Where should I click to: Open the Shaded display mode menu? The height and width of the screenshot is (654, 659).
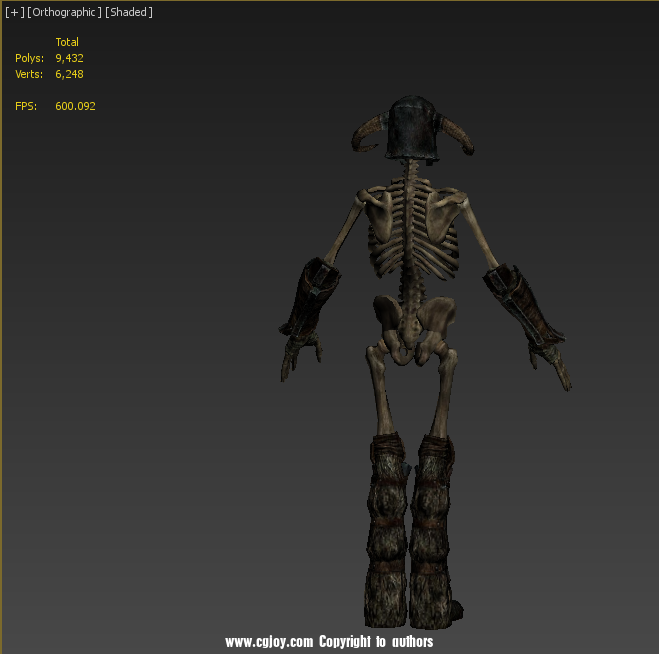tap(128, 12)
